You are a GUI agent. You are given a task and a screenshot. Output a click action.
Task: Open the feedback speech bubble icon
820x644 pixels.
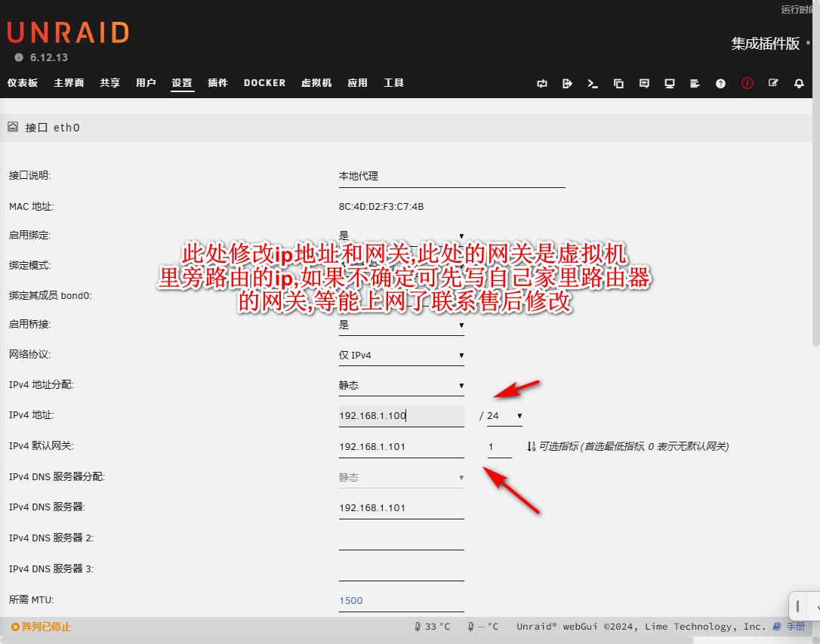tap(644, 84)
